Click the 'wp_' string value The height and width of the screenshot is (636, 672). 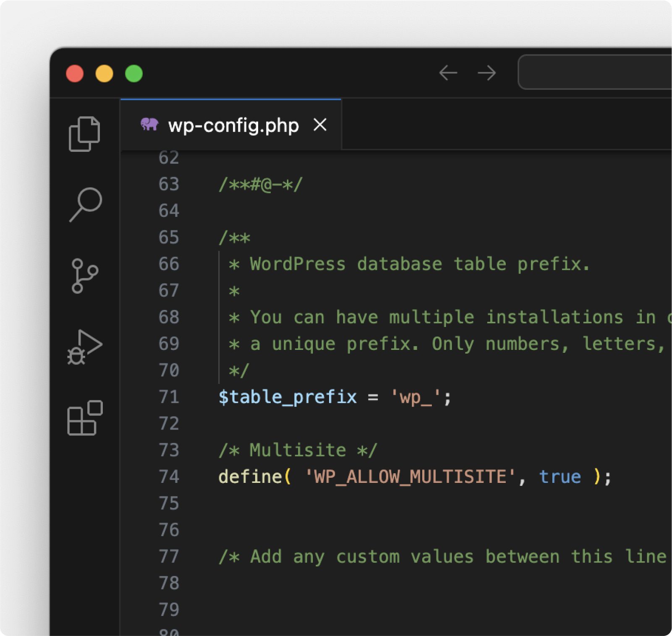tap(416, 397)
